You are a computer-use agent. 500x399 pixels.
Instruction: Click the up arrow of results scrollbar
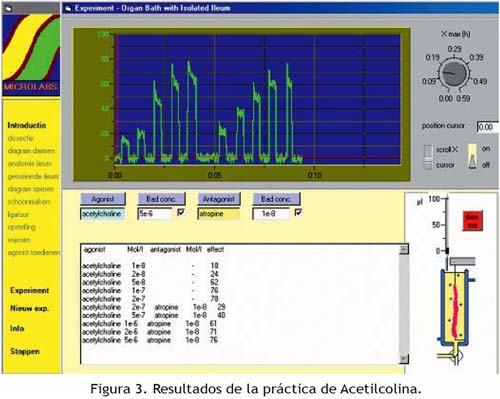(404, 249)
